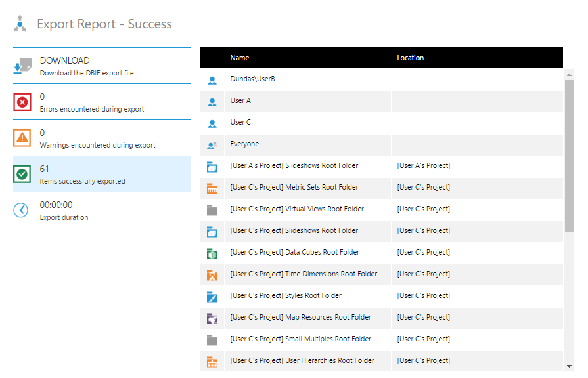Select the orange Warnings triangle icon
The width and height of the screenshot is (588, 378).
pyautogui.click(x=22, y=138)
